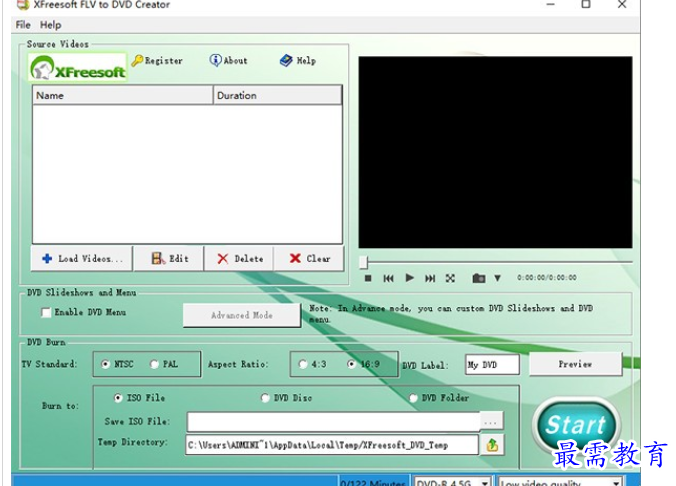Maximize the XFreesoft window
Viewport: 676px width, 486px height.
586,4
